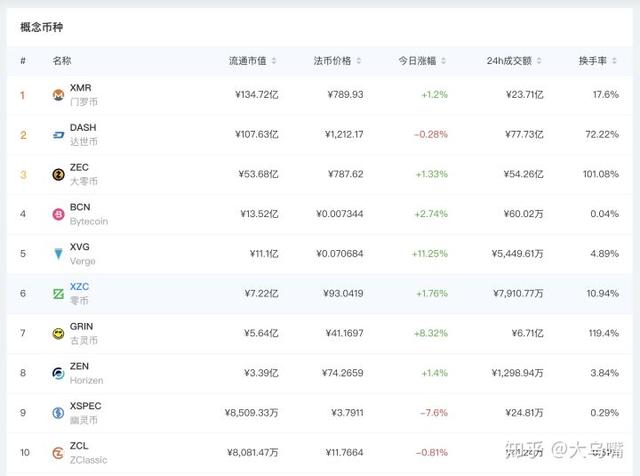Click GRIN price ¥41.1697
Viewport: 640px width, 476px height.
[x=344, y=333]
